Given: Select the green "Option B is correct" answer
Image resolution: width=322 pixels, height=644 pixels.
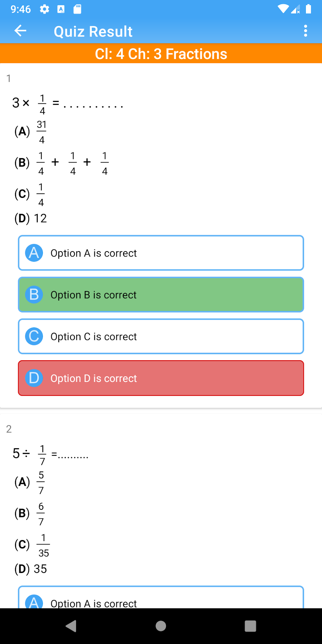Looking at the screenshot, I should point(161,295).
